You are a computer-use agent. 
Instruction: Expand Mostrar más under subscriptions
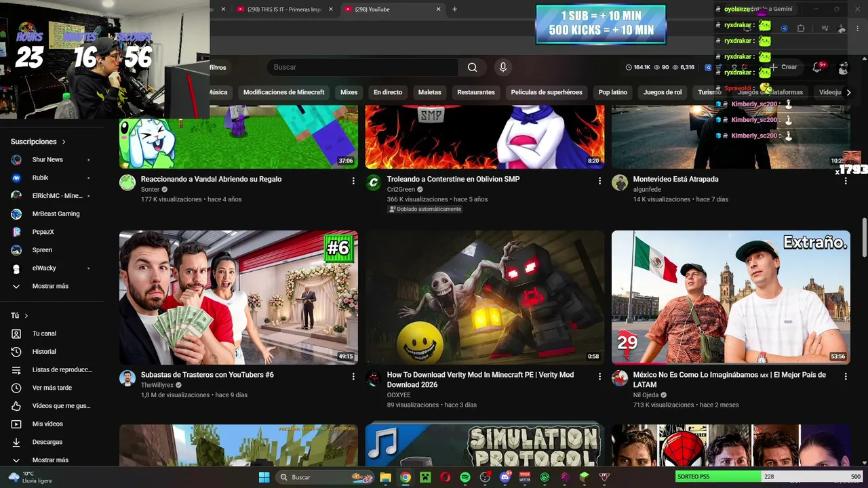coord(52,286)
